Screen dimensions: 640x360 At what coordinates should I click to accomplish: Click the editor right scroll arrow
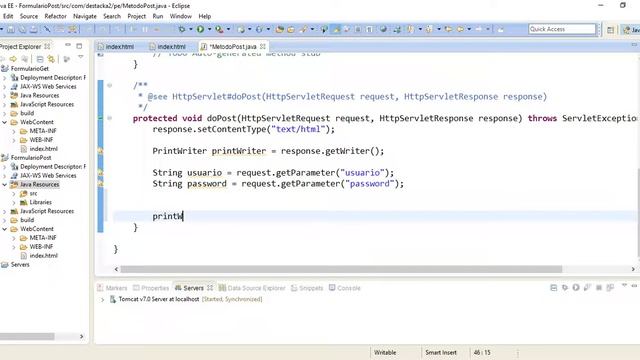click(x=633, y=269)
